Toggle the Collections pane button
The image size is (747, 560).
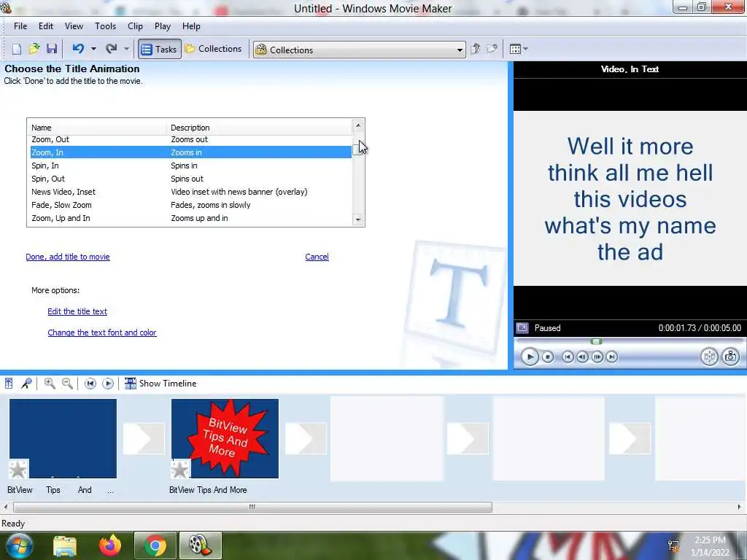[x=214, y=49]
